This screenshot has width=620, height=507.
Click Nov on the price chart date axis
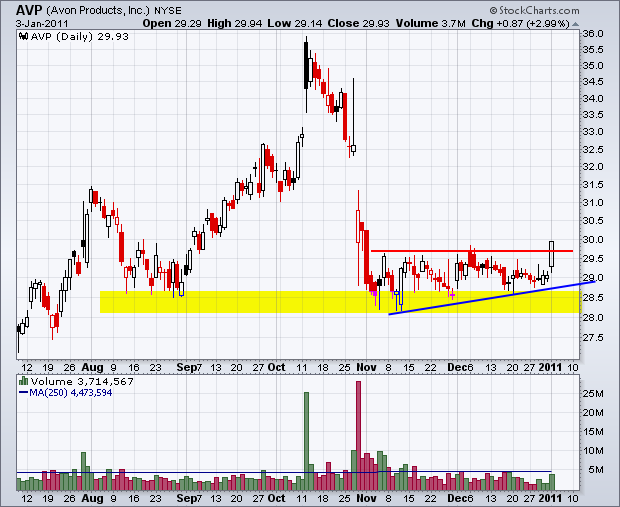pos(366,367)
